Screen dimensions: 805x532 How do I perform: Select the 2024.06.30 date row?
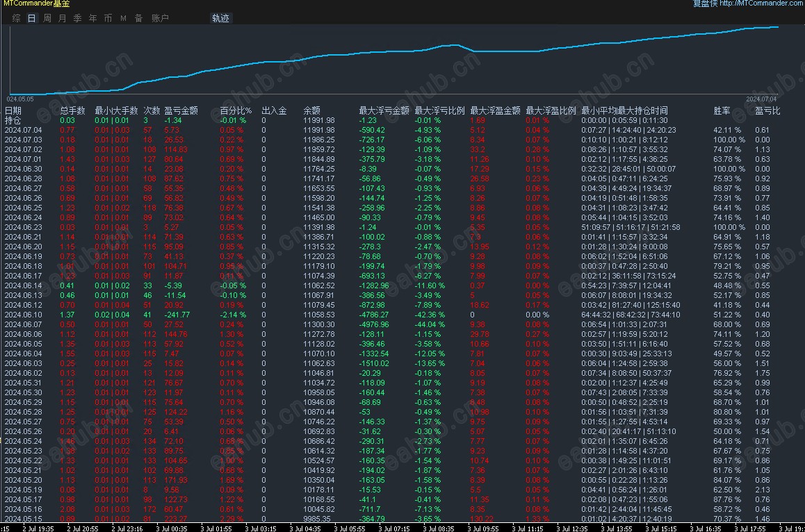(24, 169)
